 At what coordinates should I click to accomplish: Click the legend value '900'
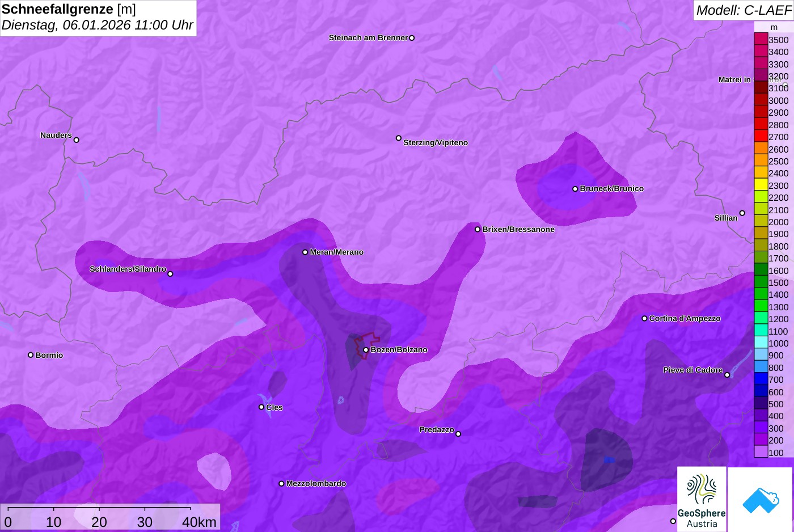click(776, 356)
